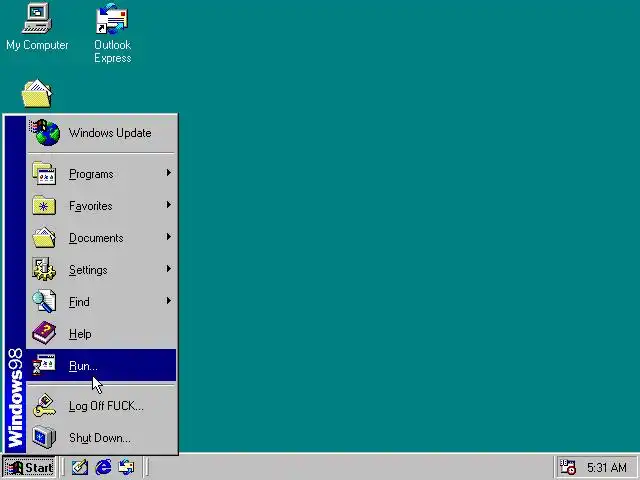
Task: Click the Settings gear icon
Action: pyautogui.click(x=44, y=269)
